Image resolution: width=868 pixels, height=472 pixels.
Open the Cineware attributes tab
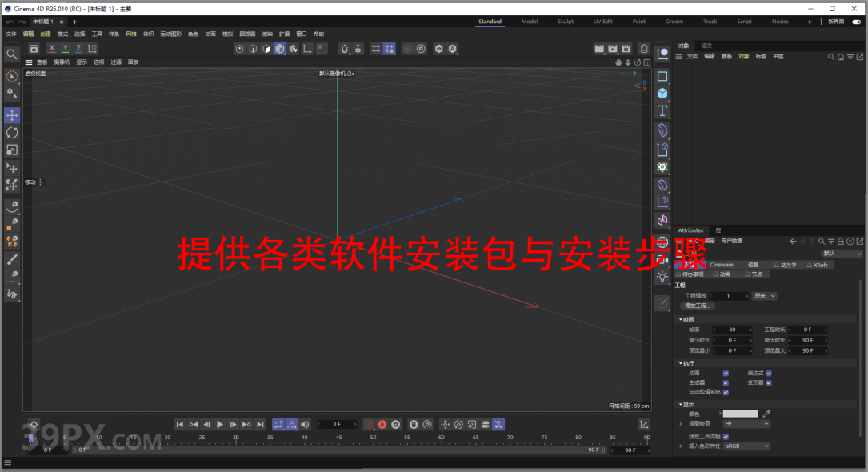[x=721, y=265]
